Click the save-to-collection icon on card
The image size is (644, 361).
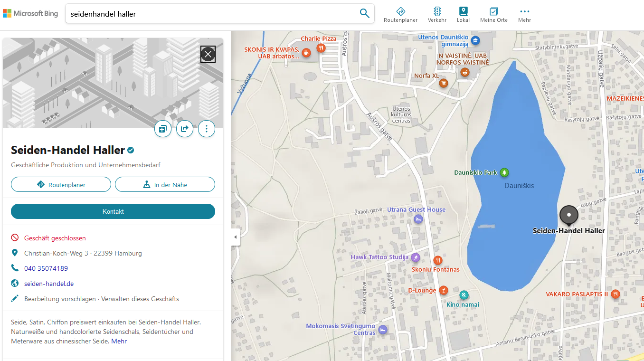click(x=163, y=129)
